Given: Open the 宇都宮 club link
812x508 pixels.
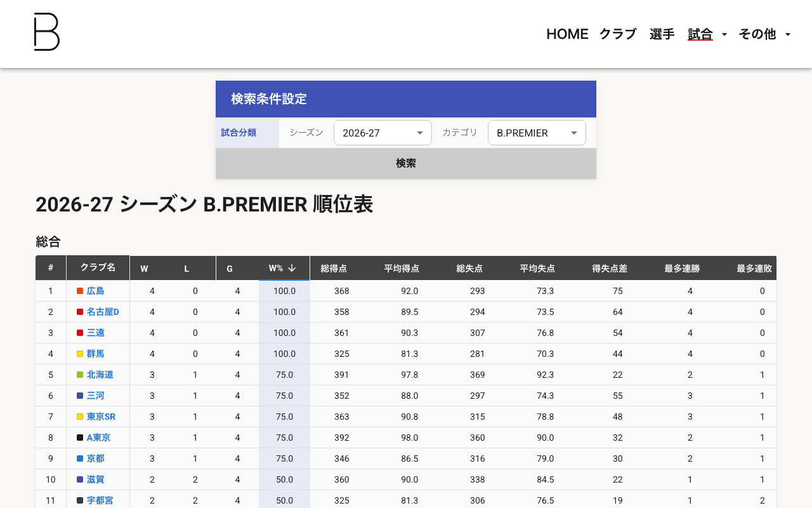Looking at the screenshot, I should point(100,500).
